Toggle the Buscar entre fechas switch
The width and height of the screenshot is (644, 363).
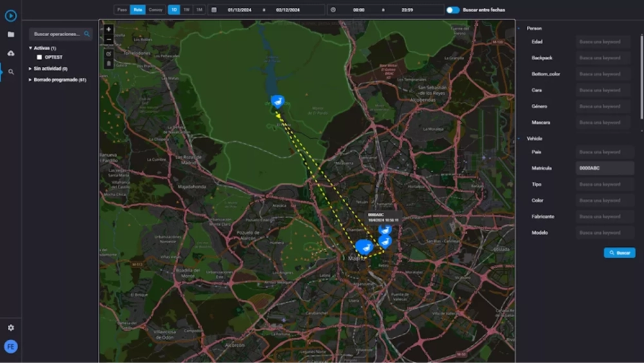click(x=453, y=10)
